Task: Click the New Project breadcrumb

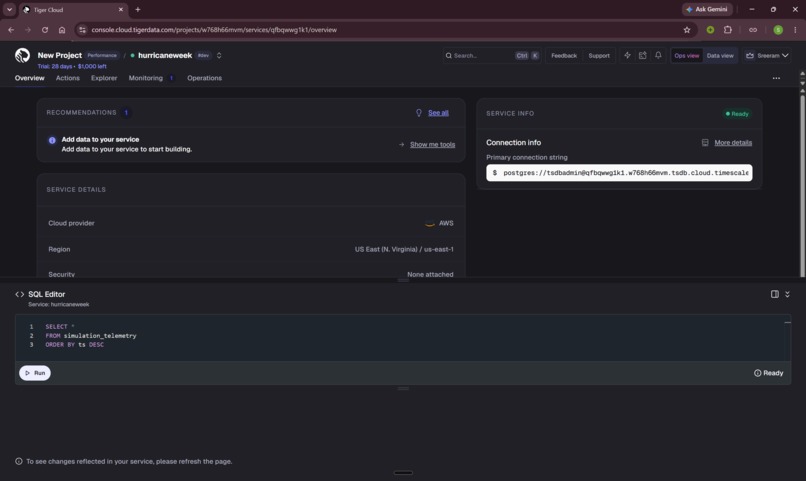Action: [x=60, y=55]
